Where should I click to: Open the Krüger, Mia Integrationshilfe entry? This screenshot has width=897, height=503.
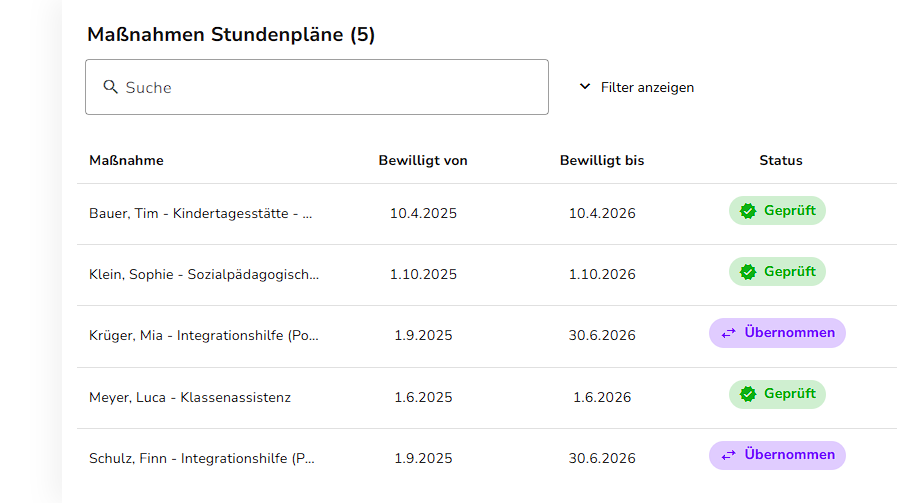pyautogui.click(x=204, y=335)
